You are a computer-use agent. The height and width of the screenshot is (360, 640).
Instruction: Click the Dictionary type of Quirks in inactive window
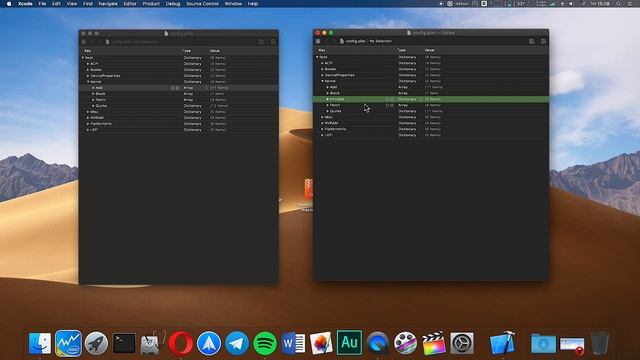coord(193,106)
